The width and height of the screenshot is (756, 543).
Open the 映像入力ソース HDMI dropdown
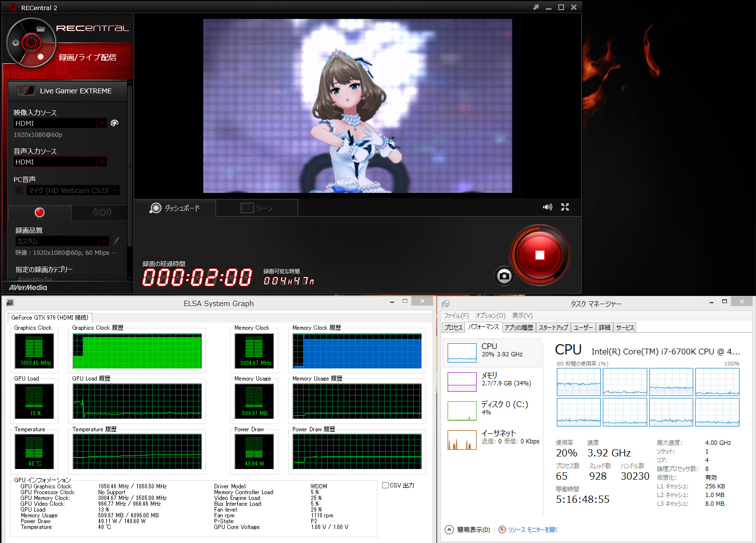click(x=102, y=123)
